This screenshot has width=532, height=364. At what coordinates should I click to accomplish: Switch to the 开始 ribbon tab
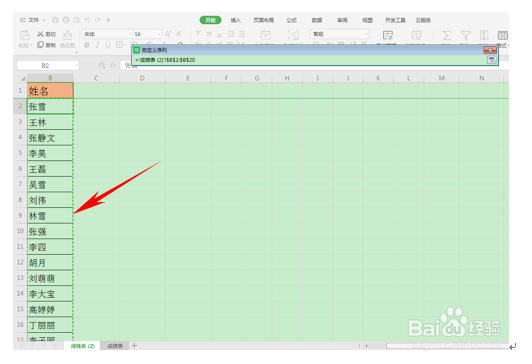pyautogui.click(x=210, y=20)
